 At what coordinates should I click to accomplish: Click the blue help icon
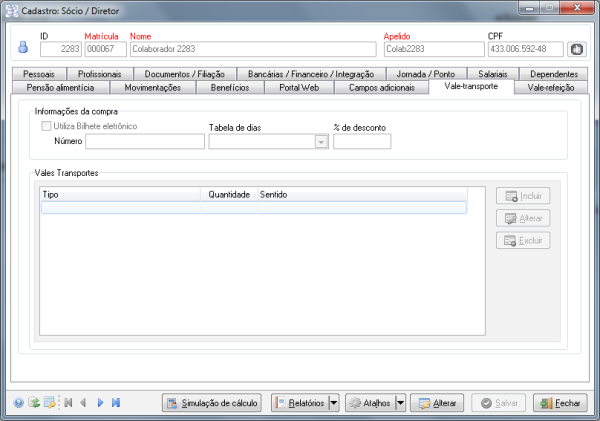(18, 403)
